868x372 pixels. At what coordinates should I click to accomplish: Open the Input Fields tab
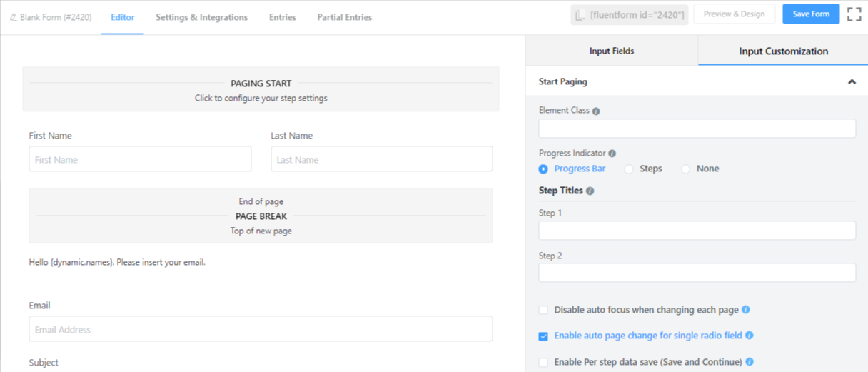coord(612,51)
